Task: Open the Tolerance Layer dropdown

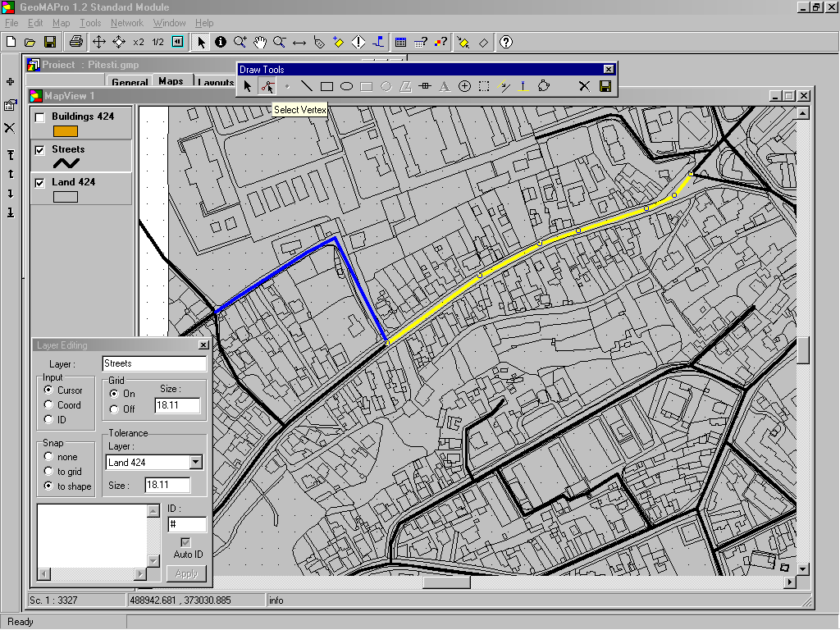Action: click(x=195, y=463)
